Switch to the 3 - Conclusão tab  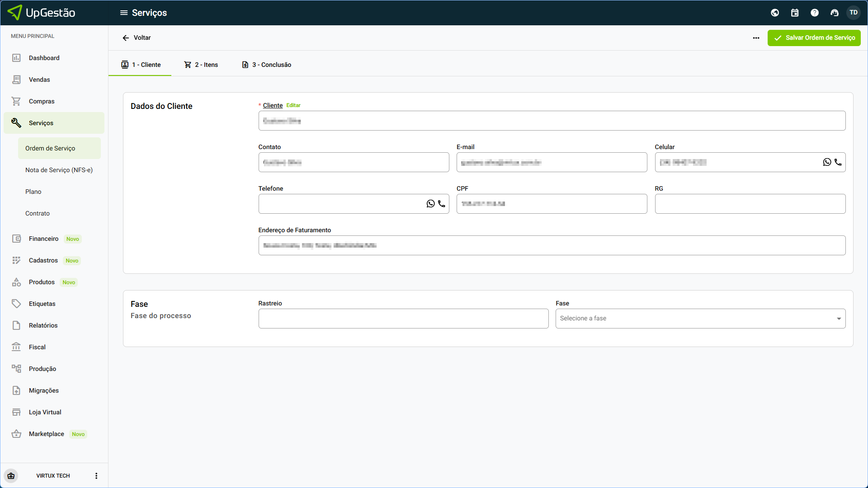266,65
